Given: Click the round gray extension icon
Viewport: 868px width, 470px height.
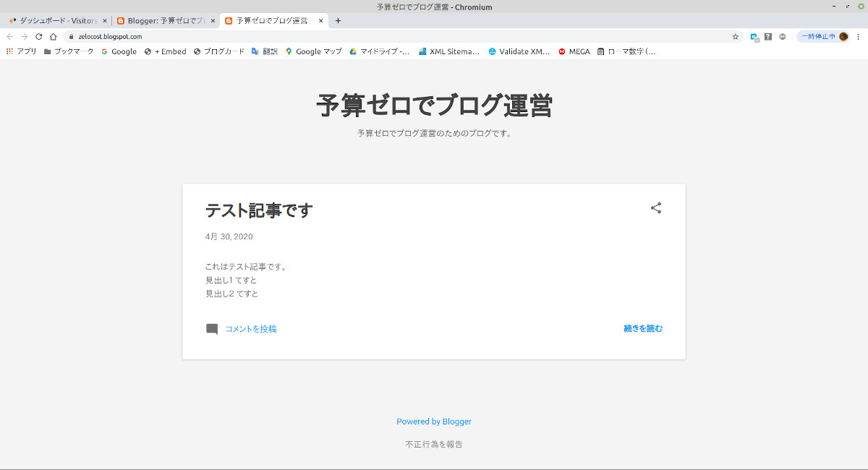Looking at the screenshot, I should (783, 36).
